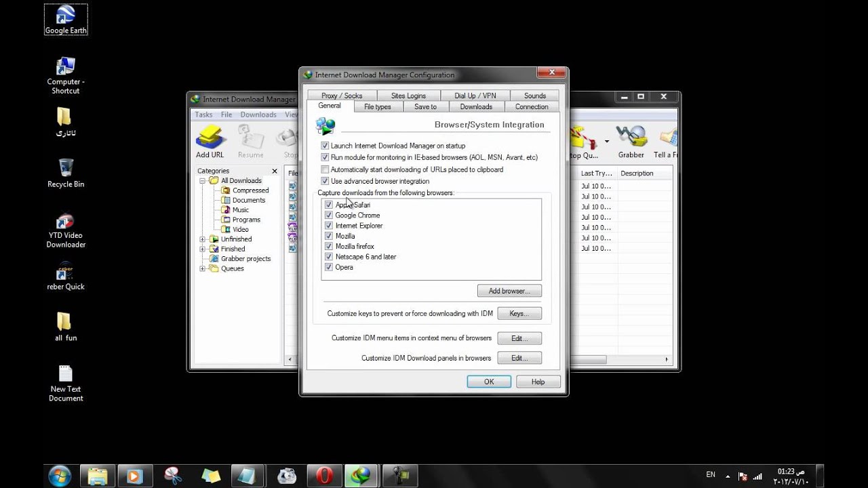This screenshot has width=868, height=488.
Task: Click the Description column header
Action: (644, 174)
